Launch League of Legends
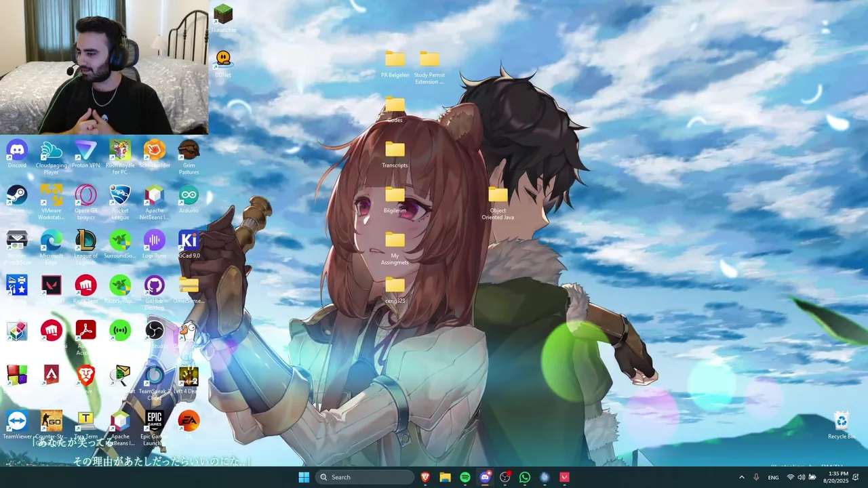 coord(86,247)
